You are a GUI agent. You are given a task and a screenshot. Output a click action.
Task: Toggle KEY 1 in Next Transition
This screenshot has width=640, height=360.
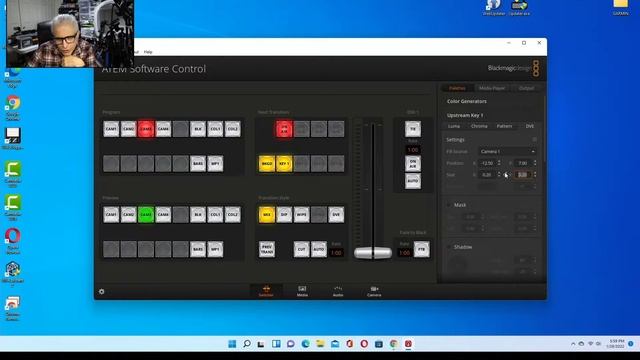(x=284, y=163)
